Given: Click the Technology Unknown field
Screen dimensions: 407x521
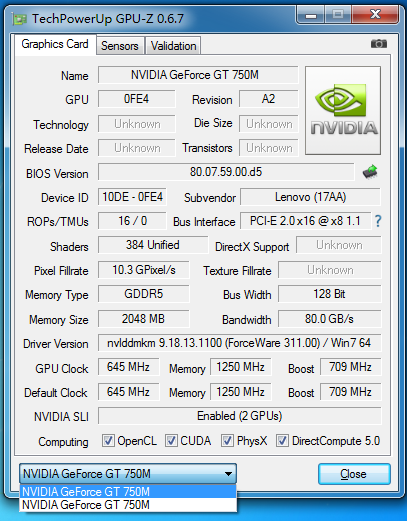Looking at the screenshot, I should [136, 124].
